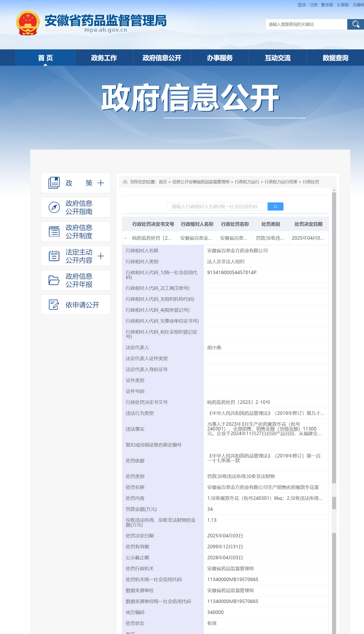Click the 政府信息公开 banner title
The height and width of the screenshot is (634, 364).
coord(190,98)
